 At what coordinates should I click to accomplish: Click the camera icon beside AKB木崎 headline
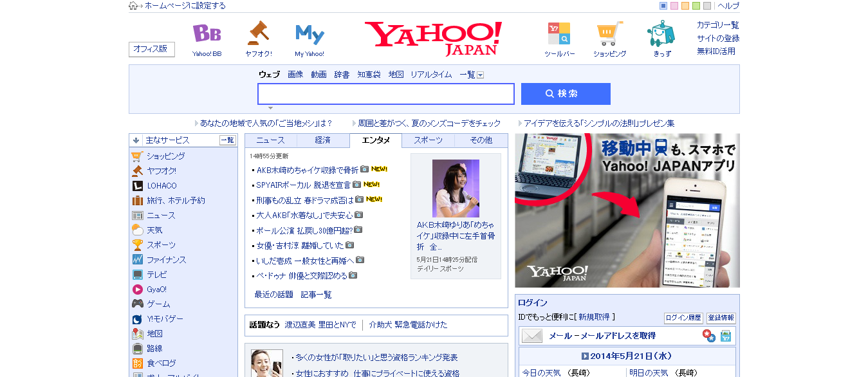tap(364, 169)
